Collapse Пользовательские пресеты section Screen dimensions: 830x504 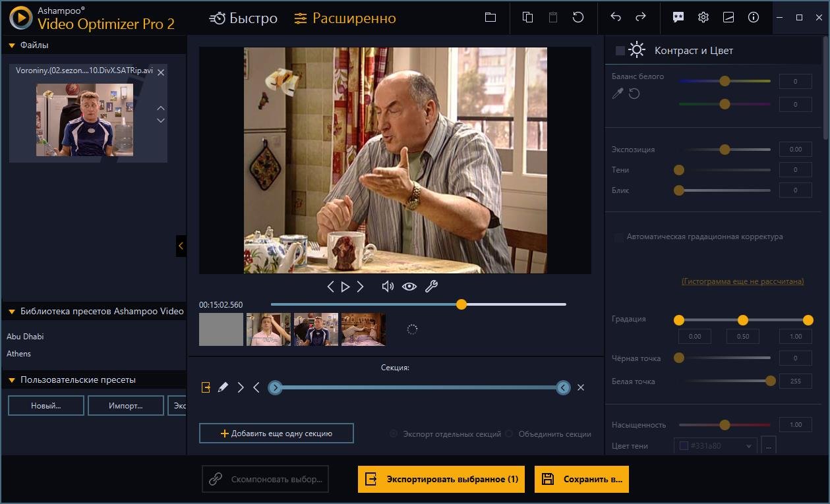tap(12, 380)
